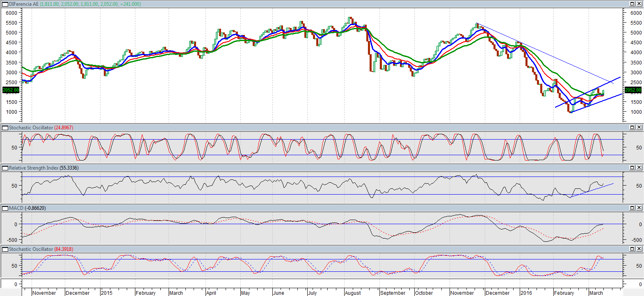Close the Relative Strength Index panel
Image resolution: width=644 pixels, height=296 pixels.
(x=639, y=168)
